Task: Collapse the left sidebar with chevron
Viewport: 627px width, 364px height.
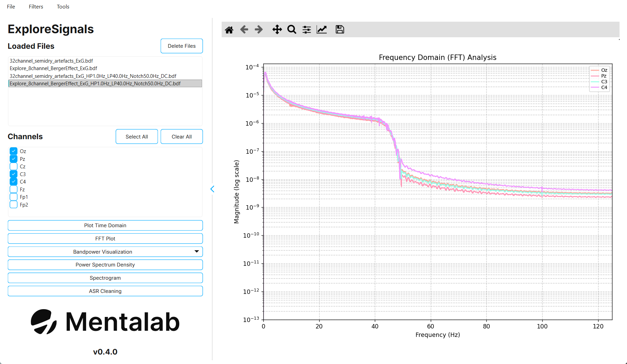Action: [x=213, y=189]
